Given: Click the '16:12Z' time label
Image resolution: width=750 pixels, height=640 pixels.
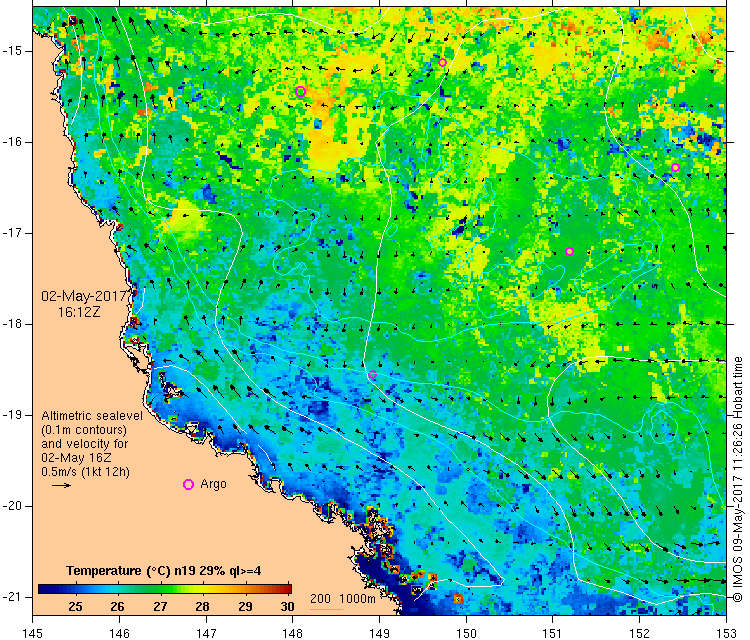Looking at the screenshot, I should 79,312.
